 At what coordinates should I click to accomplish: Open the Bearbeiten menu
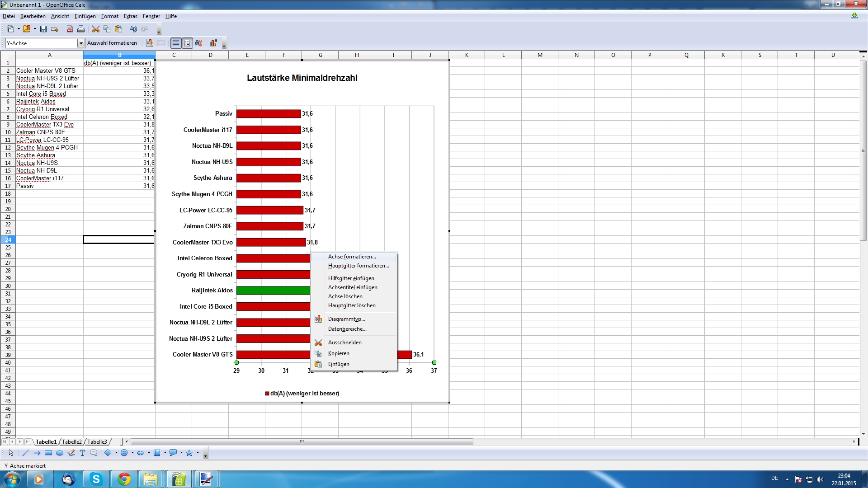click(33, 16)
